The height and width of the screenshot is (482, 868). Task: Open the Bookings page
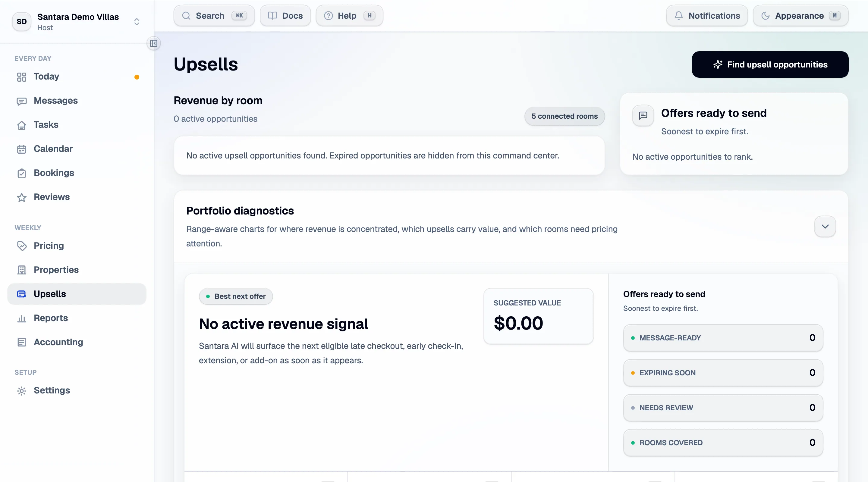click(x=77, y=173)
